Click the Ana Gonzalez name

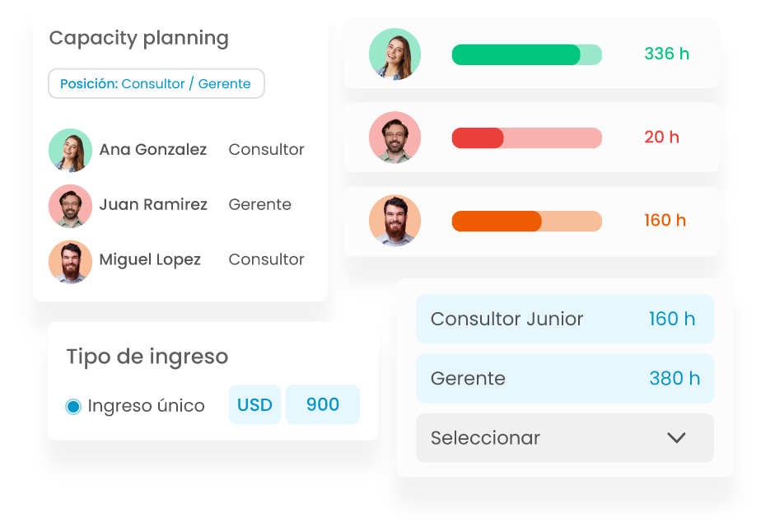(x=153, y=150)
